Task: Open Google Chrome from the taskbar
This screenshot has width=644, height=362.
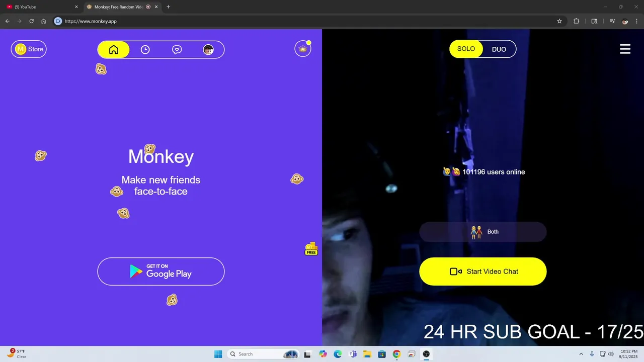Action: pyautogui.click(x=396, y=354)
